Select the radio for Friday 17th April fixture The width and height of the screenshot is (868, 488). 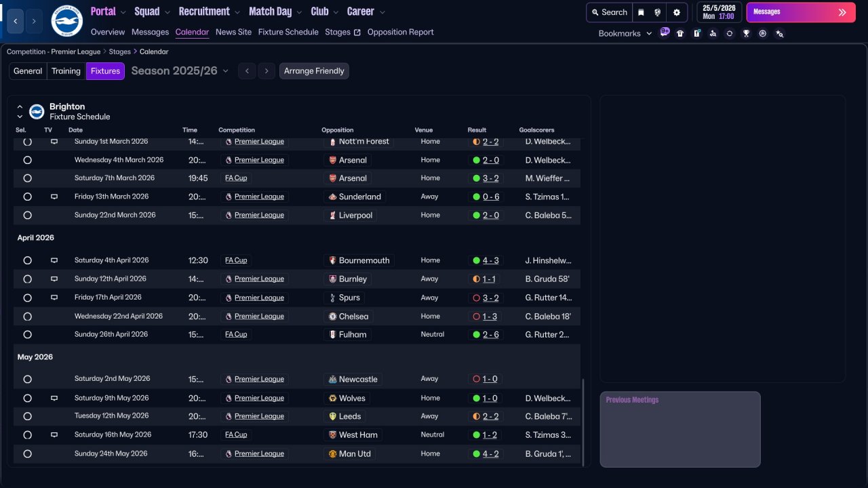click(x=27, y=298)
